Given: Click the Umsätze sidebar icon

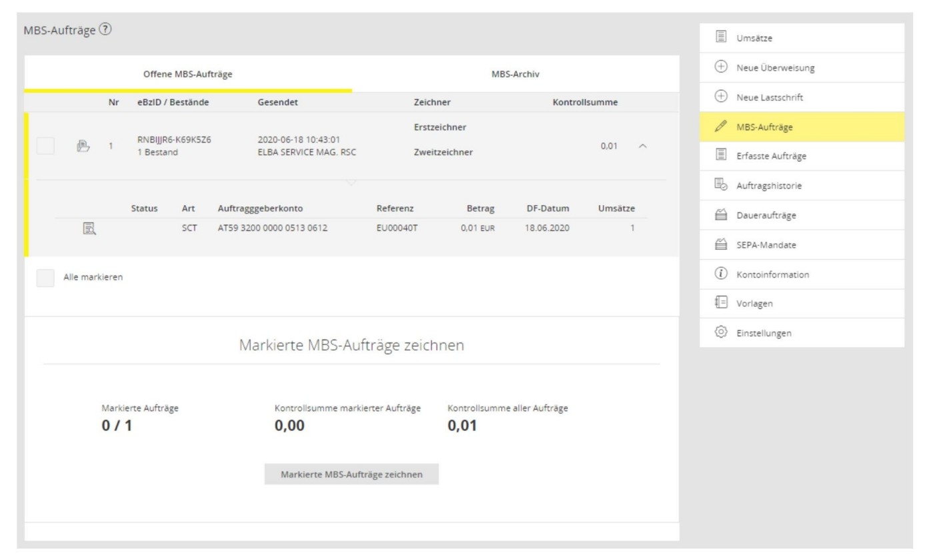Looking at the screenshot, I should click(x=720, y=38).
